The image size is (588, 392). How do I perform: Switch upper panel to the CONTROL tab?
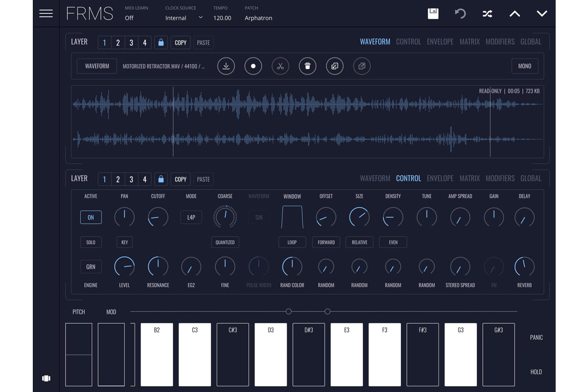[x=408, y=42]
